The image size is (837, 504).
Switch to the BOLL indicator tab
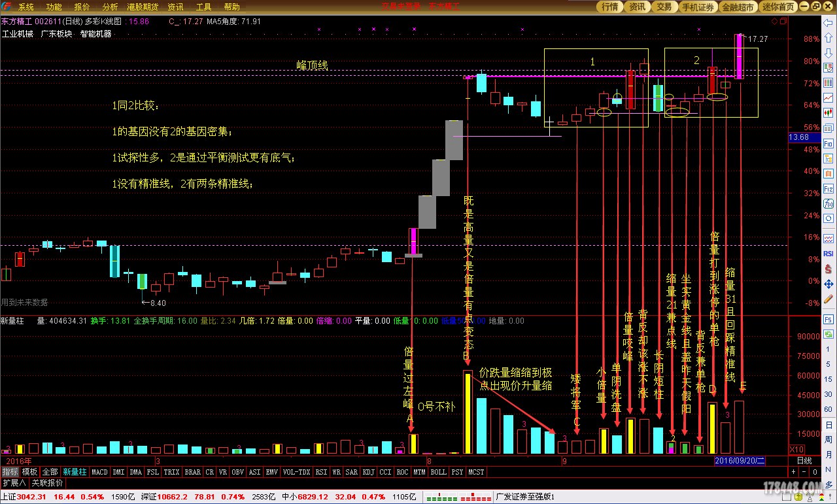click(x=438, y=472)
